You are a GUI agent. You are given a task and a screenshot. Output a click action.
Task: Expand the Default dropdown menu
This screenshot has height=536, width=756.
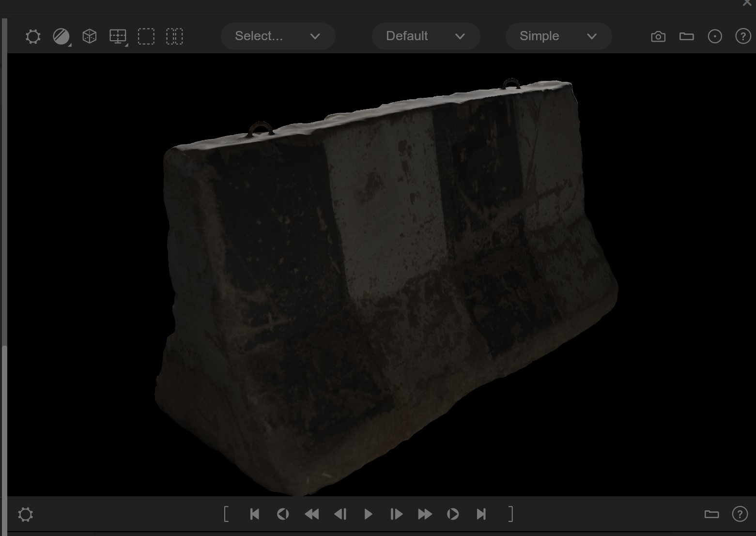[426, 36]
